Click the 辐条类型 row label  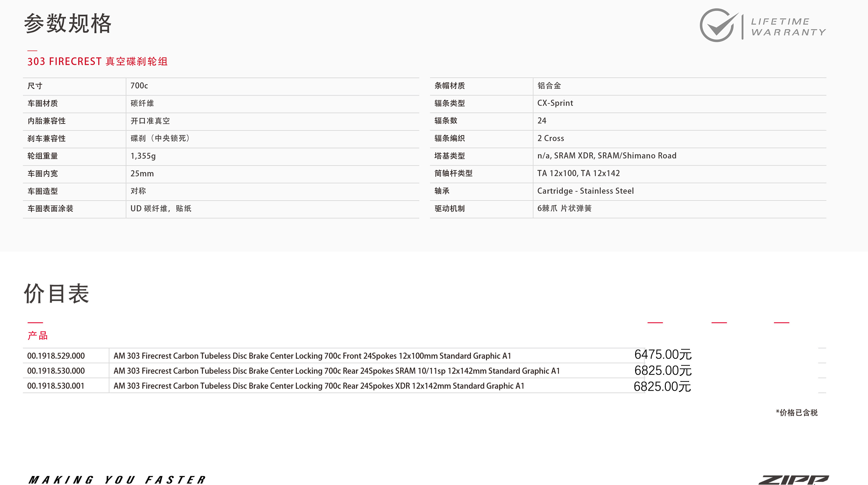click(449, 103)
